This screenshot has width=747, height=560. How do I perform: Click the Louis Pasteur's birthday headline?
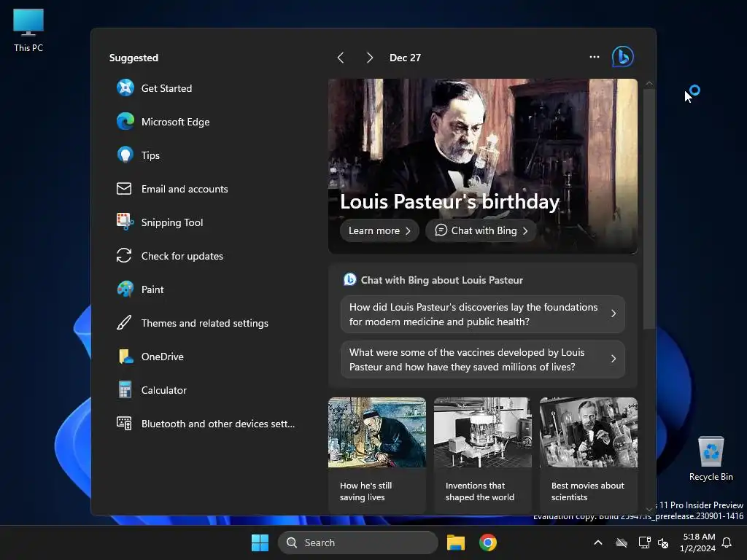pos(449,201)
